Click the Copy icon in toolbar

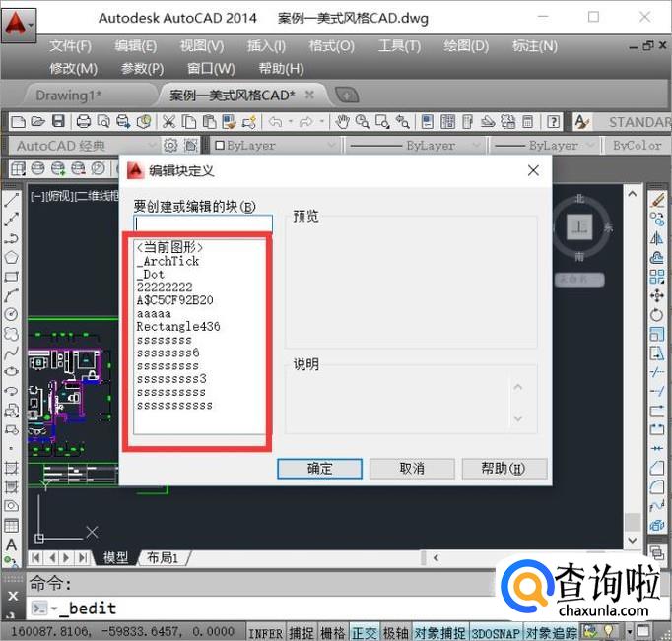tap(189, 122)
